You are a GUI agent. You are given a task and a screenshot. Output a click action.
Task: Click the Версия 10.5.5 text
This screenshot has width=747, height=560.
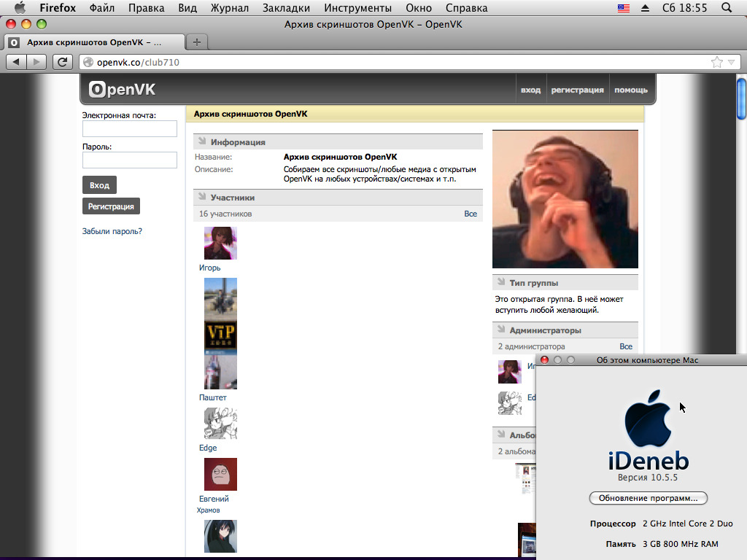point(648,477)
